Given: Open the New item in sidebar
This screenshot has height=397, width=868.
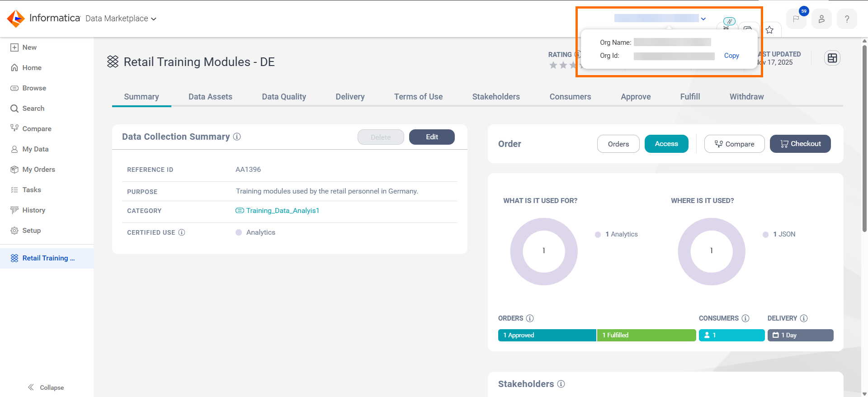Looking at the screenshot, I should (24, 47).
